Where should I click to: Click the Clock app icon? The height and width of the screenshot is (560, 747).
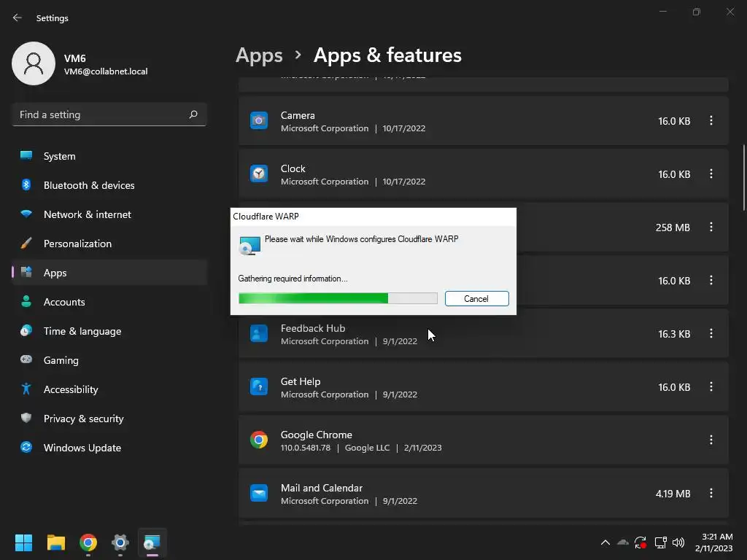tap(259, 174)
